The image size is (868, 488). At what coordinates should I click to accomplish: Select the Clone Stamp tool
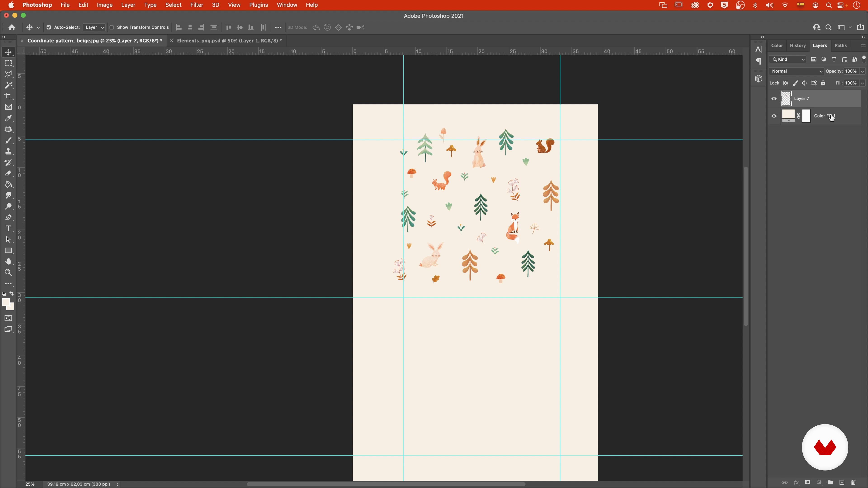pos(8,152)
